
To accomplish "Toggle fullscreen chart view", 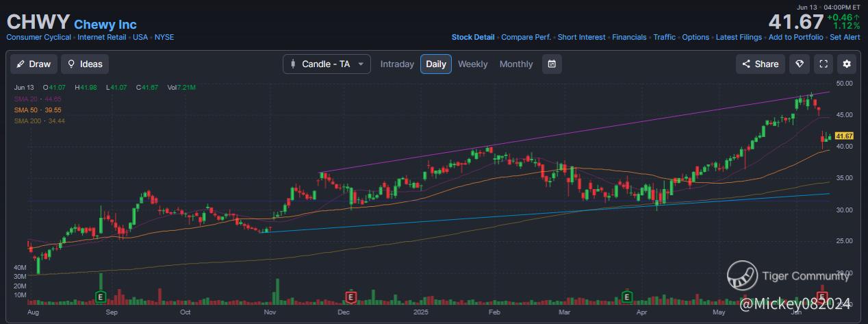I will point(824,64).
